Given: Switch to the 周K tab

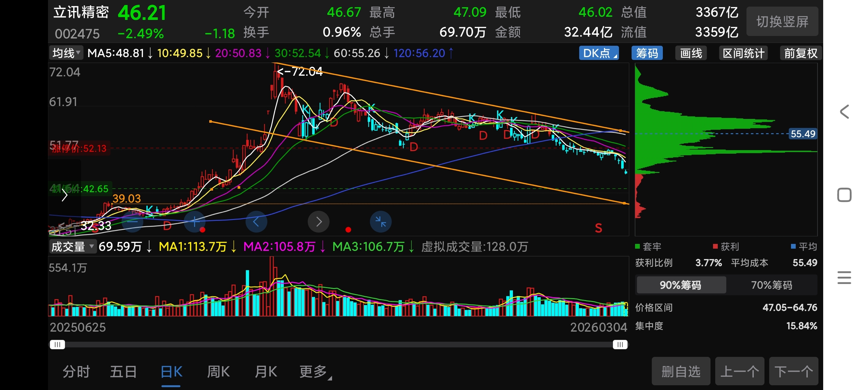Looking at the screenshot, I should tap(218, 372).
